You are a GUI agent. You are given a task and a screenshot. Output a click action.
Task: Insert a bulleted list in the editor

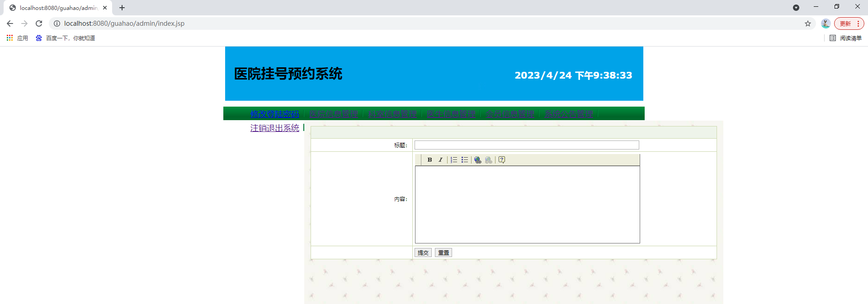[465, 160]
